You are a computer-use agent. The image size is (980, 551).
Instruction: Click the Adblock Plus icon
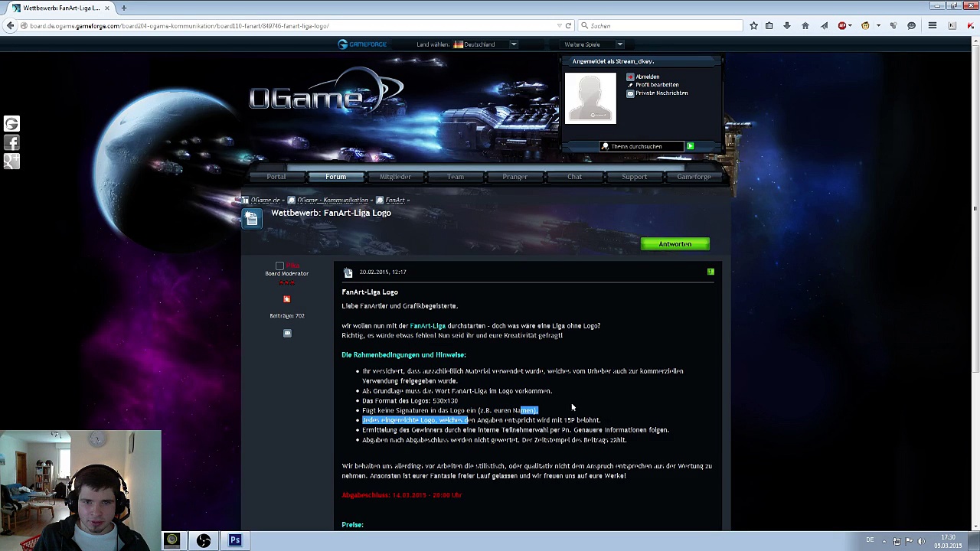(x=842, y=26)
